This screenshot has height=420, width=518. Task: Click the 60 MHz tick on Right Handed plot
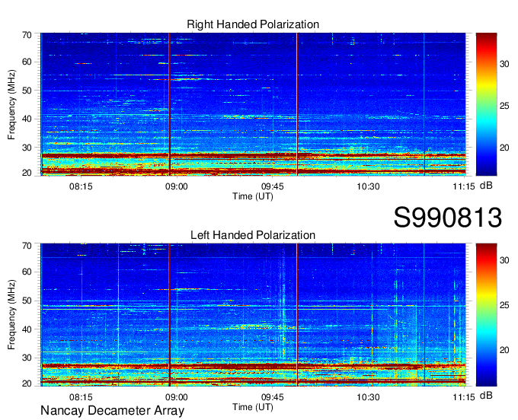27,62
